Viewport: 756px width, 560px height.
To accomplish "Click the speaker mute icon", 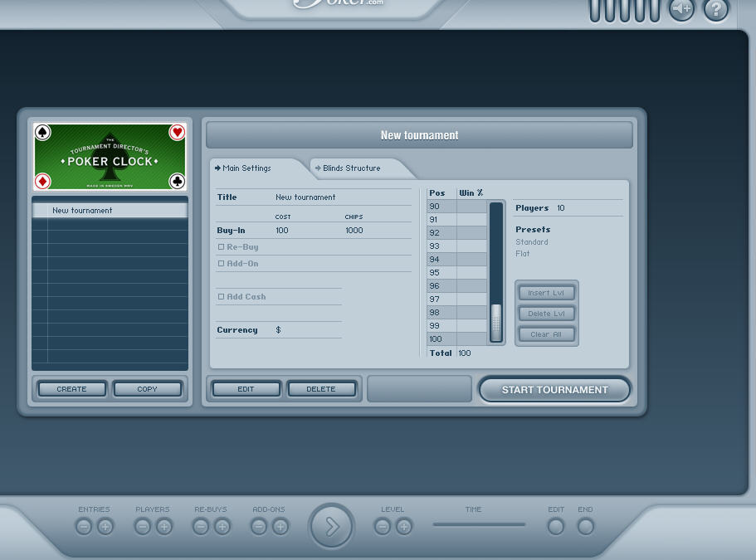I will coord(681,10).
